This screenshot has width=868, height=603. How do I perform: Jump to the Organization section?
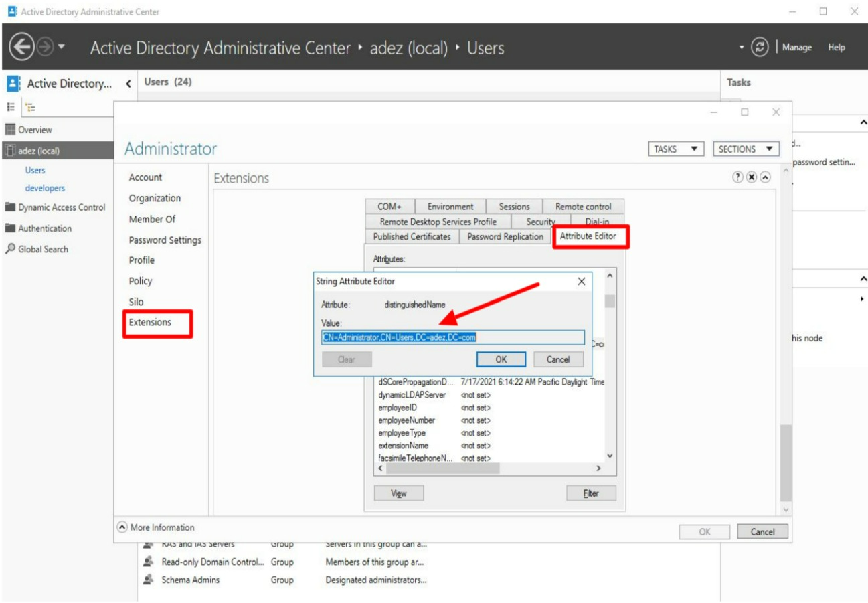click(x=155, y=198)
